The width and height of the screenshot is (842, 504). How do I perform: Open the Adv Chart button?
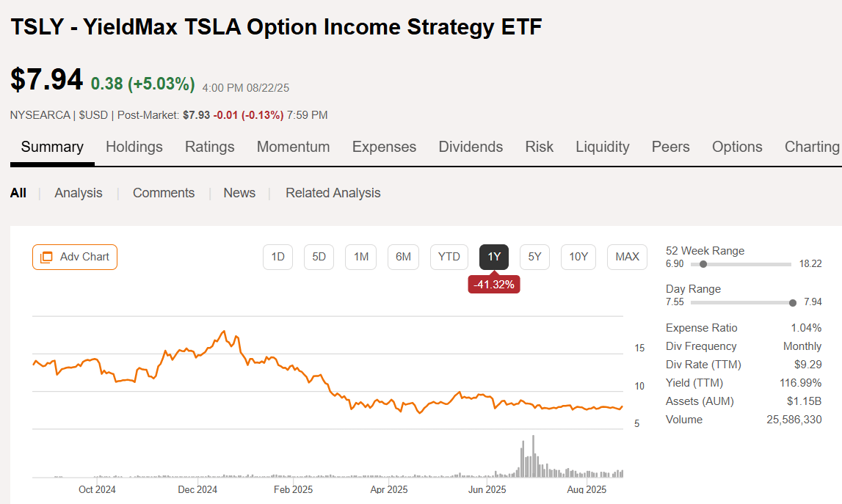click(x=75, y=257)
